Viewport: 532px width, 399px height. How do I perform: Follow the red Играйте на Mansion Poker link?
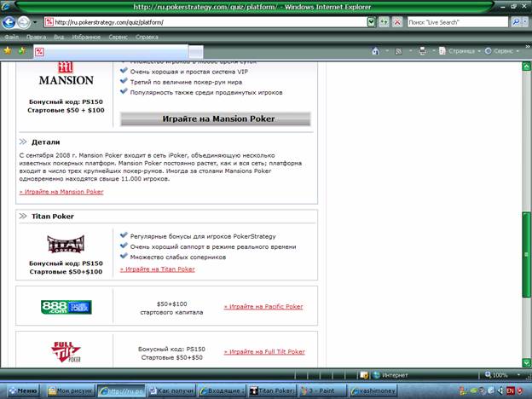pos(61,192)
